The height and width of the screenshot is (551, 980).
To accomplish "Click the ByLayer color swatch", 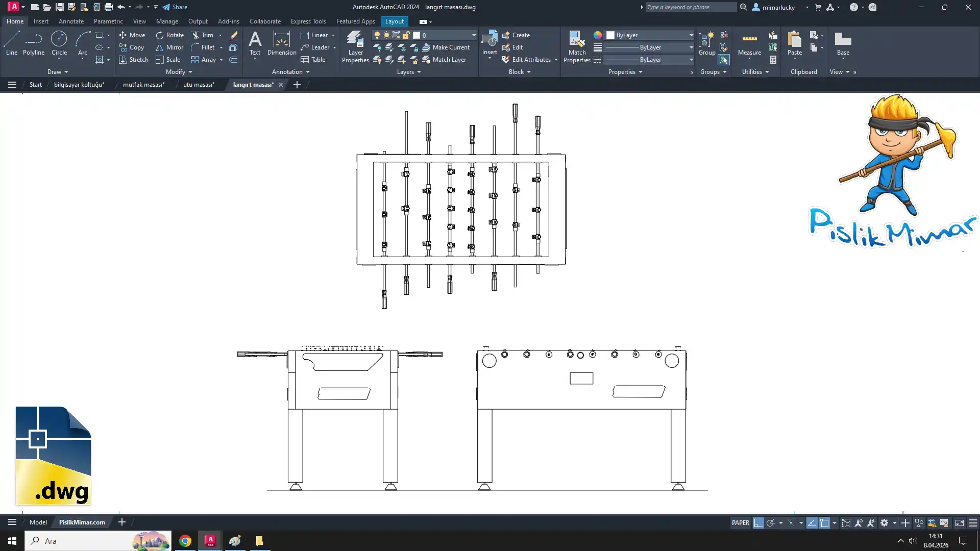I will pyautogui.click(x=610, y=35).
